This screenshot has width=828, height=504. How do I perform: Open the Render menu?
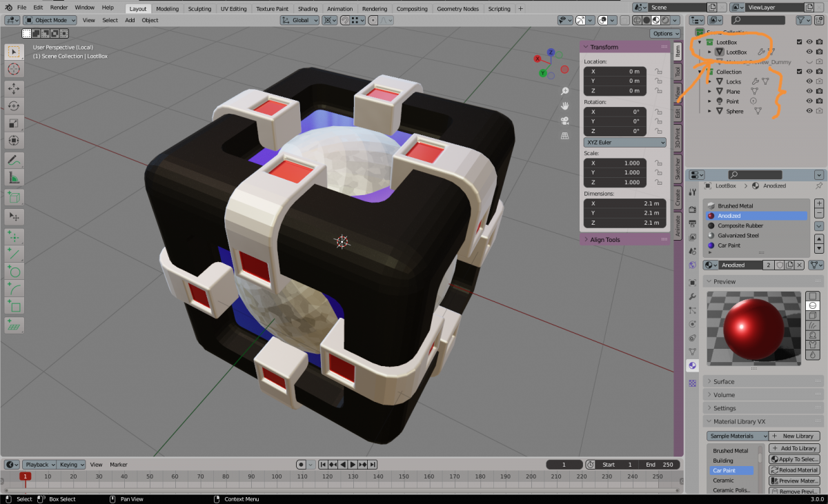[59, 8]
